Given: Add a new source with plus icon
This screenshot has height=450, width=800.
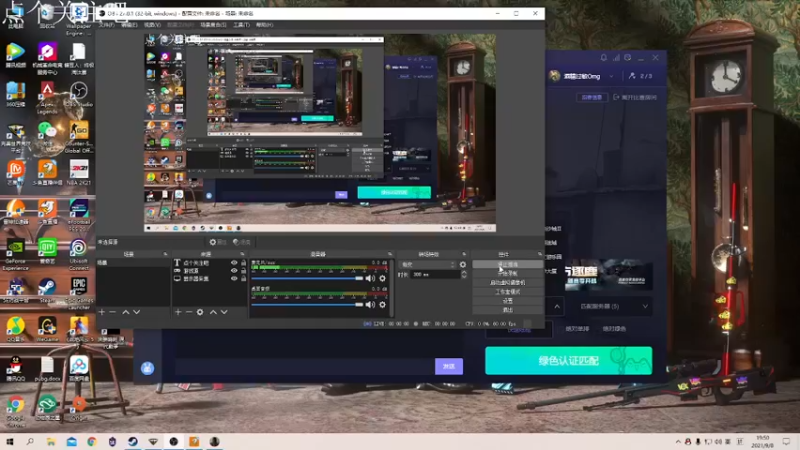Looking at the screenshot, I should 178,312.
